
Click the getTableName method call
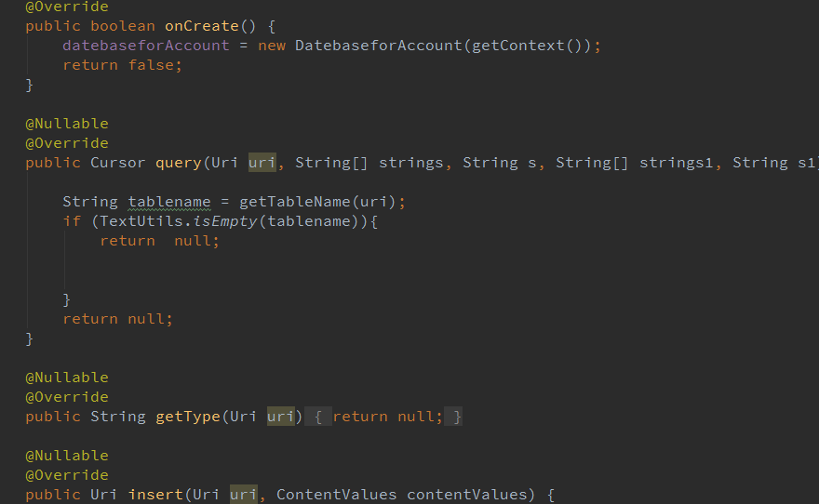[295, 202]
